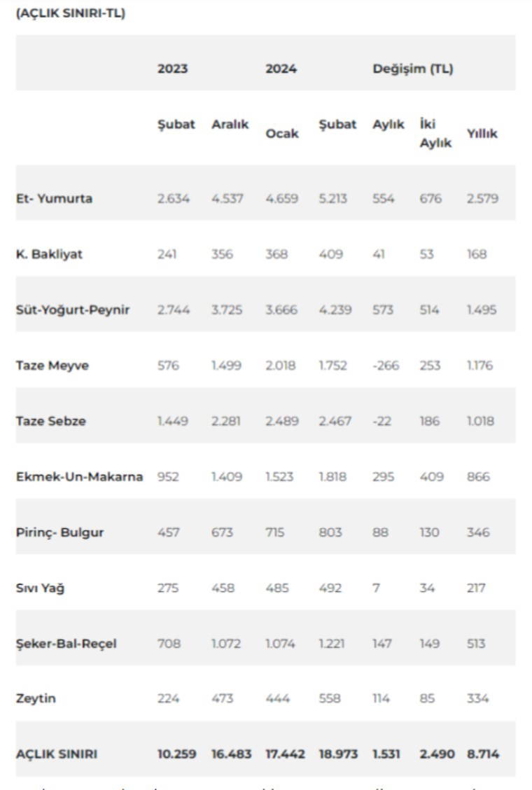Select the Et- Yumurta row label
532x790 pixels.
[x=54, y=198]
